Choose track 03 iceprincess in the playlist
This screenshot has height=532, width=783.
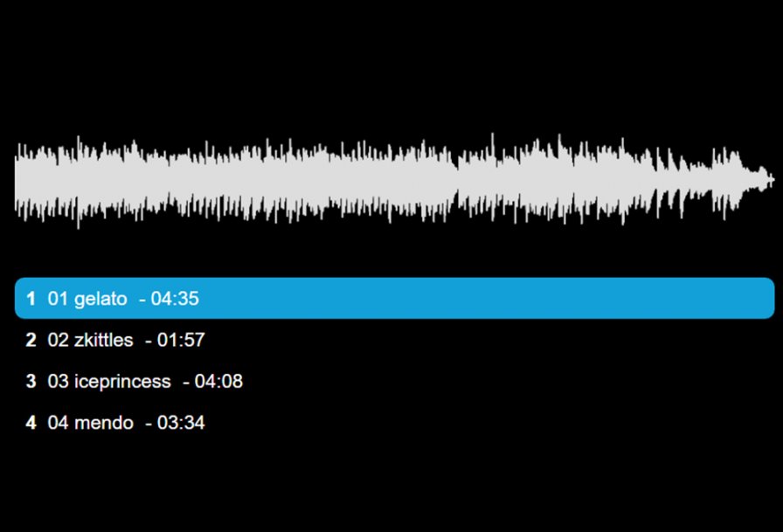click(394, 381)
